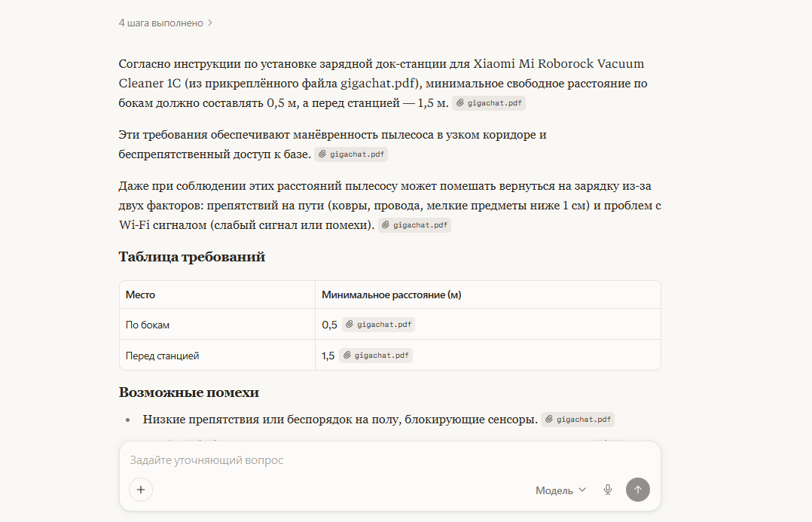812x522 pixels.
Task: Open the Модель model selector dropdown
Action: coord(560,490)
